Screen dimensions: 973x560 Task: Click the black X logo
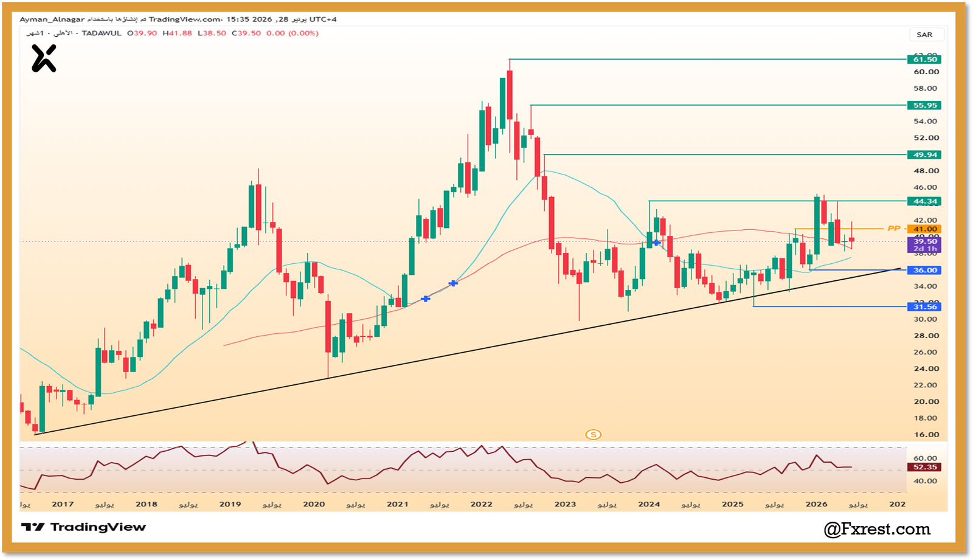point(44,59)
